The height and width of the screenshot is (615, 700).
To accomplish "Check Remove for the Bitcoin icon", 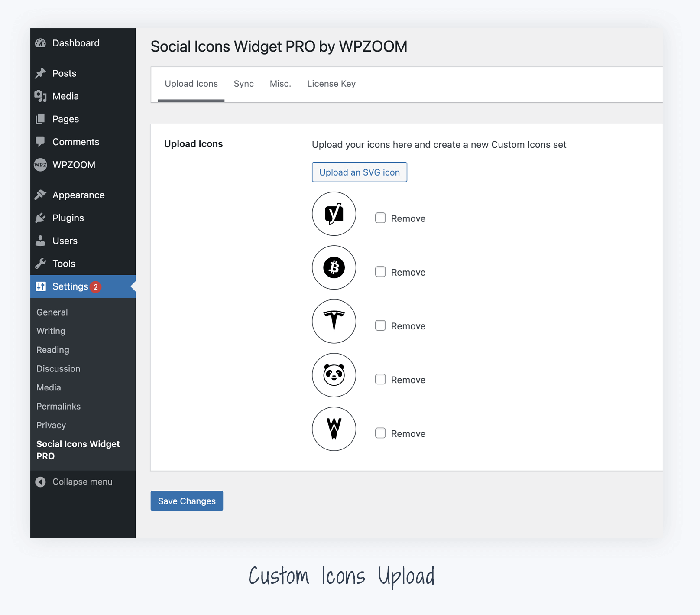I will tap(380, 272).
